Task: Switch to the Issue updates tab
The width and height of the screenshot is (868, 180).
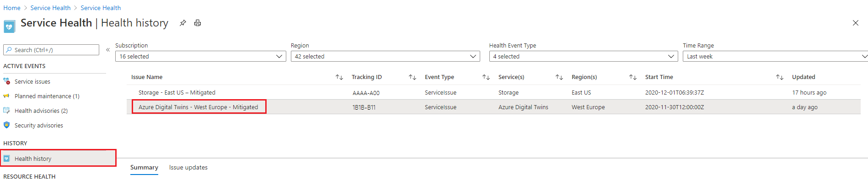Action: 188,168
